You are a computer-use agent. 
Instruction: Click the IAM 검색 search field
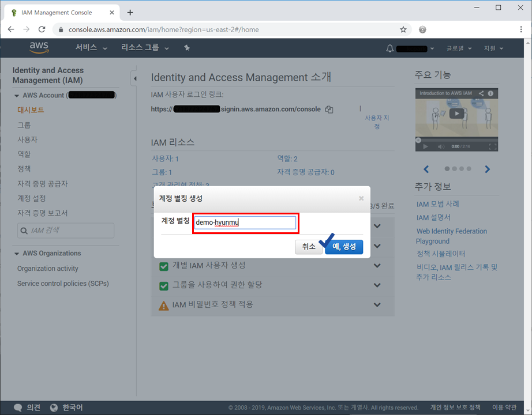[66, 231]
